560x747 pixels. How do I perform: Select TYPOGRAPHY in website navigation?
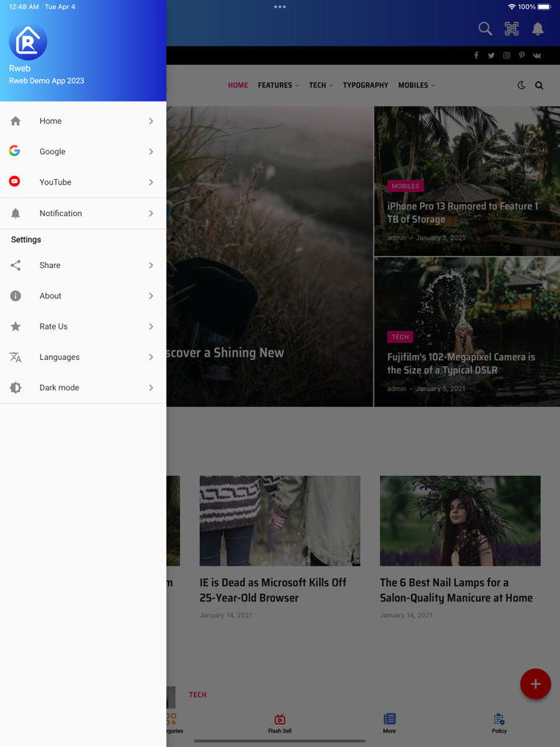[x=366, y=86]
